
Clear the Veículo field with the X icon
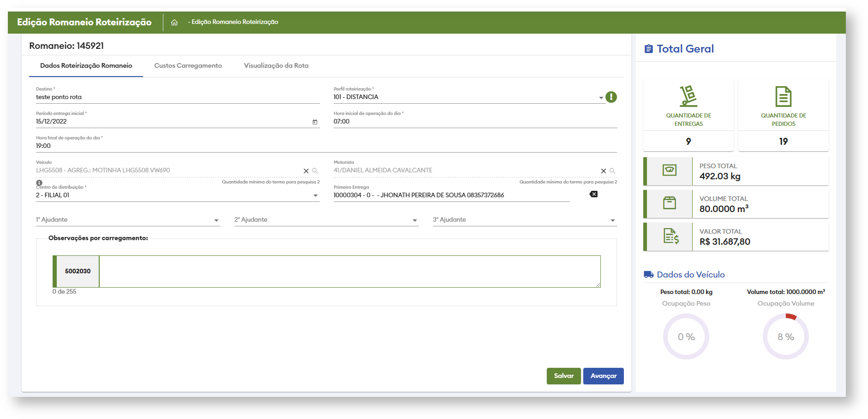pos(306,171)
